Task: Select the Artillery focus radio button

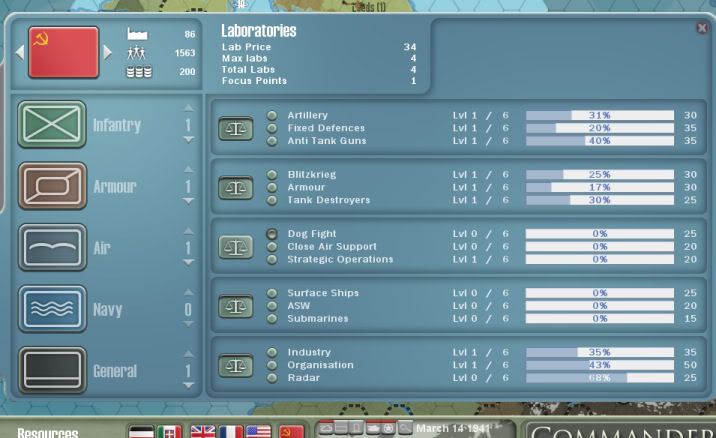Action: (x=272, y=116)
